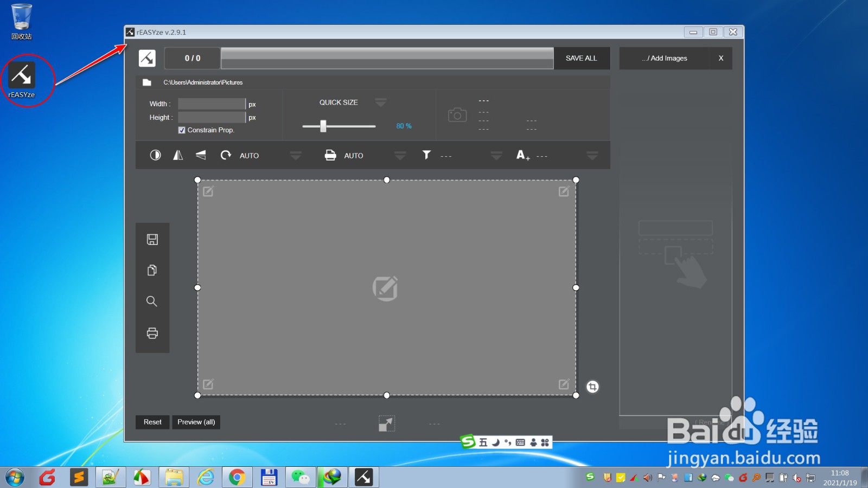Open Chrome from the taskbar
This screenshot has height=488, width=868.
[x=237, y=477]
